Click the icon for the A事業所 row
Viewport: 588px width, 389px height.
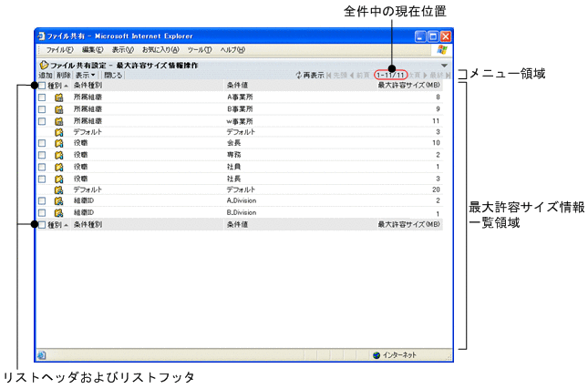point(58,97)
